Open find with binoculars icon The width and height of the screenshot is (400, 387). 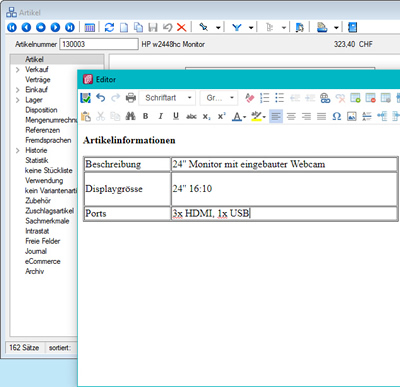(130, 116)
